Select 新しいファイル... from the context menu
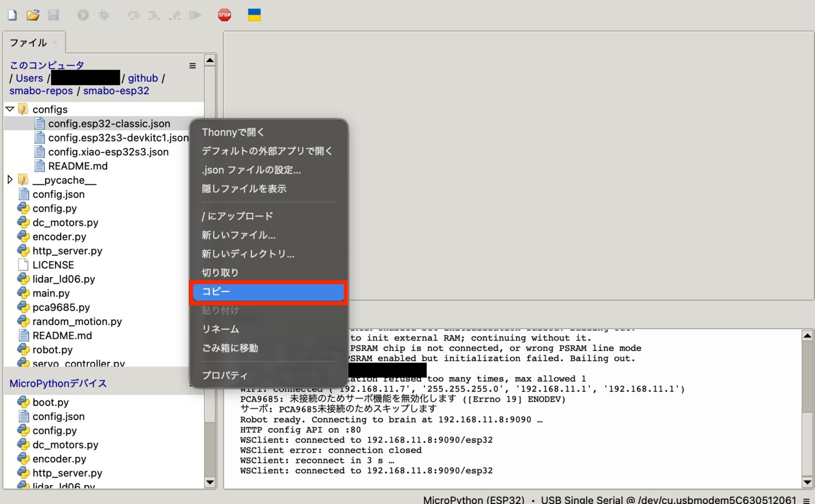This screenshot has height=504, width=815. click(269, 235)
